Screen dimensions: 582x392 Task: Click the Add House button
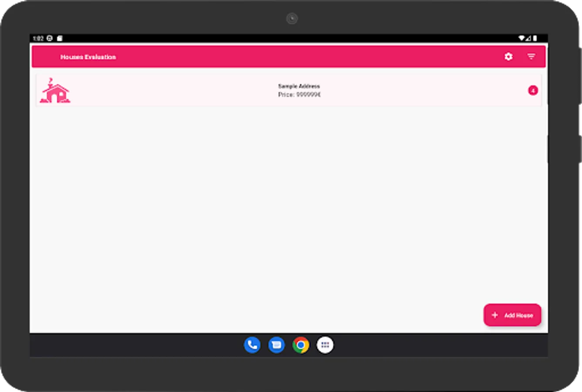point(512,315)
